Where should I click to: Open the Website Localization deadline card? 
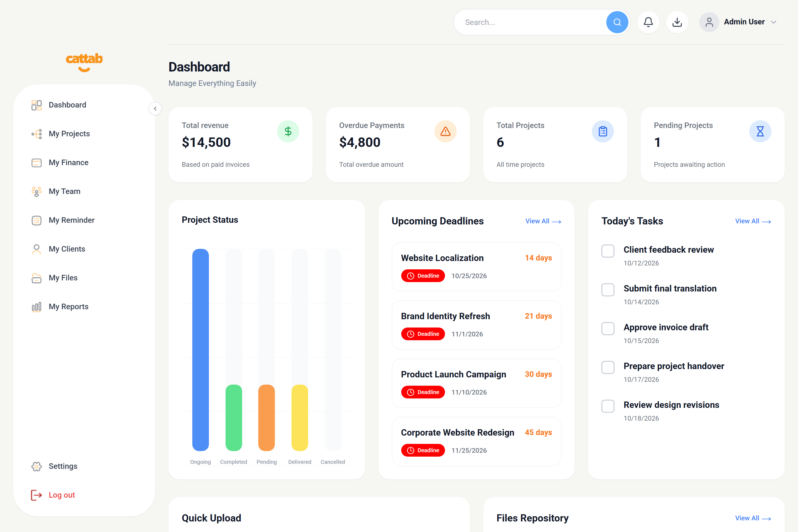point(476,267)
